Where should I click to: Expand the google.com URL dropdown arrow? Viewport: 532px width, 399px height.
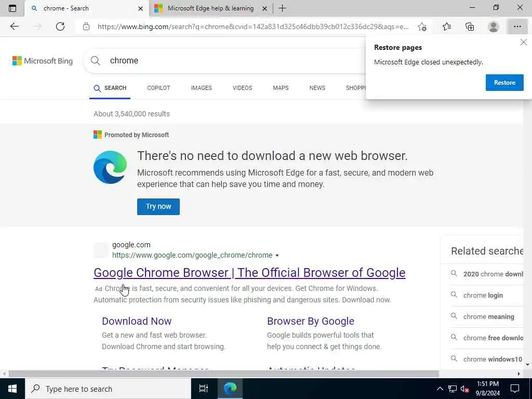(x=277, y=256)
